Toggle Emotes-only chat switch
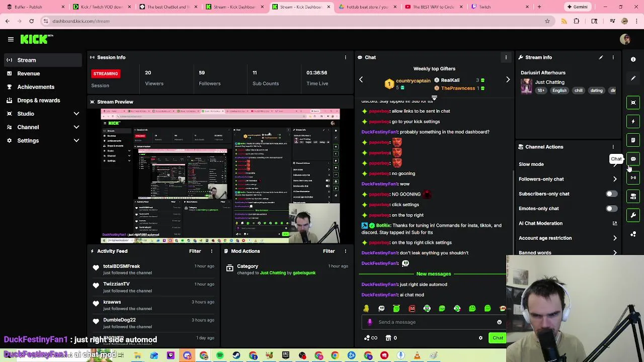Screen dimensions: 644x362 611,208
